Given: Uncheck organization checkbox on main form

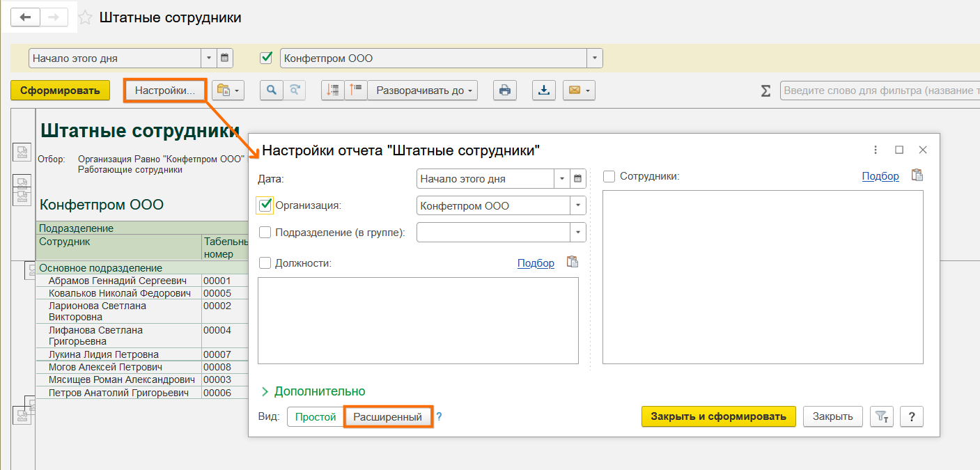Looking at the screenshot, I should (x=265, y=58).
